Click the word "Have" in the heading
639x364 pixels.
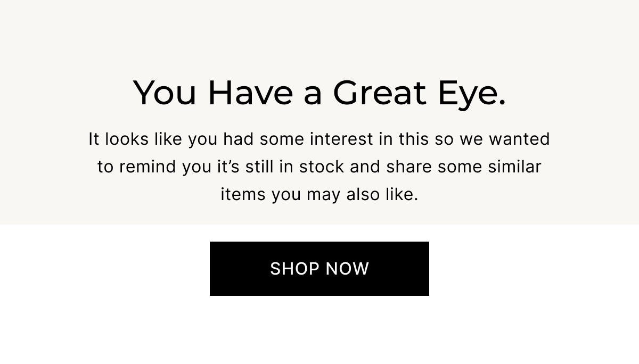click(250, 93)
